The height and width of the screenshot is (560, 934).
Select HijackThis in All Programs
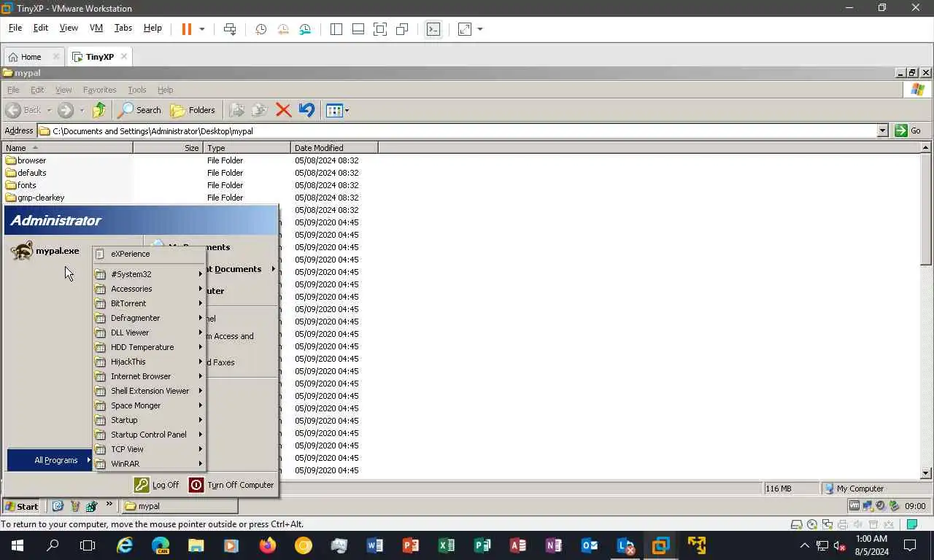[150, 362]
